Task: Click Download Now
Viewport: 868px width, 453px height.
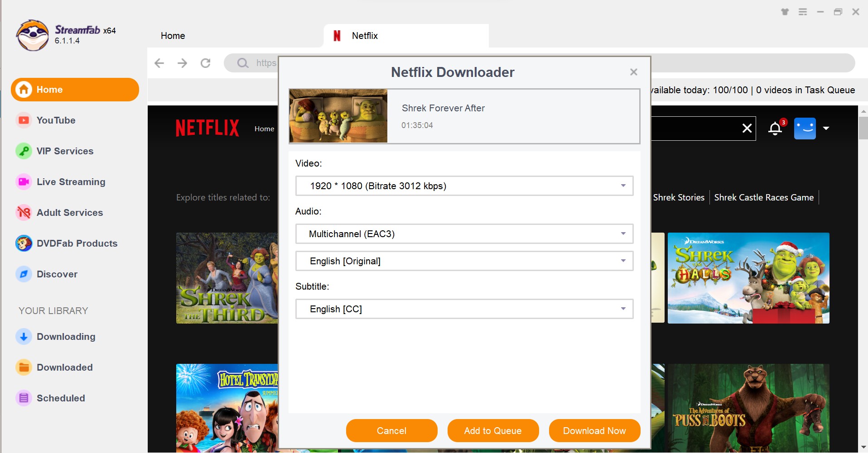Action: 594,430
